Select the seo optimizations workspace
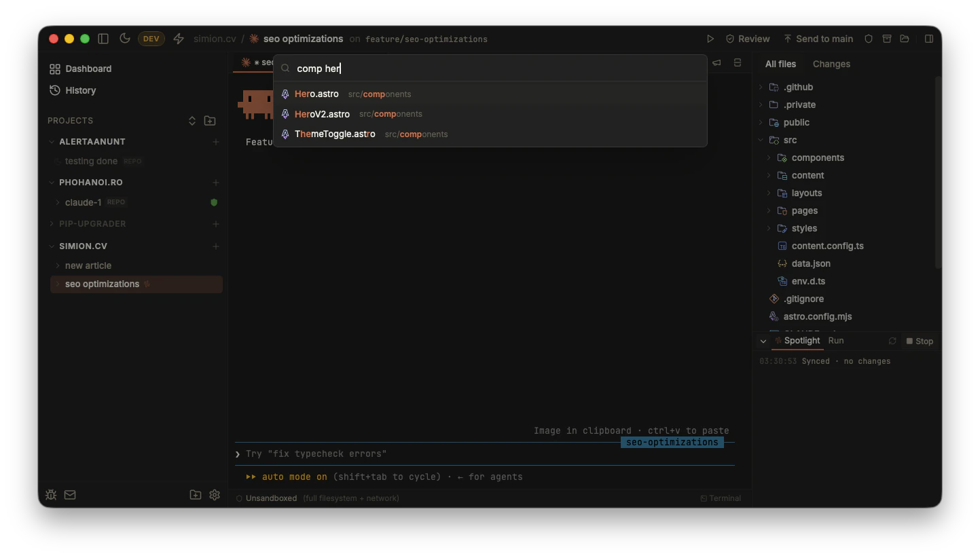Viewport: 980px width, 558px height. tap(136, 284)
